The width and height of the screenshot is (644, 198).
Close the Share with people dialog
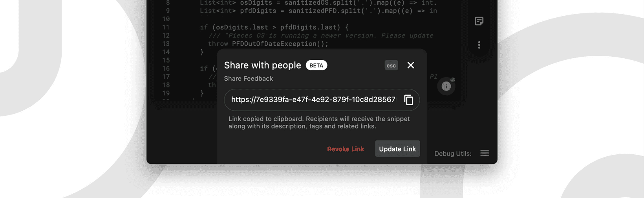click(x=411, y=65)
